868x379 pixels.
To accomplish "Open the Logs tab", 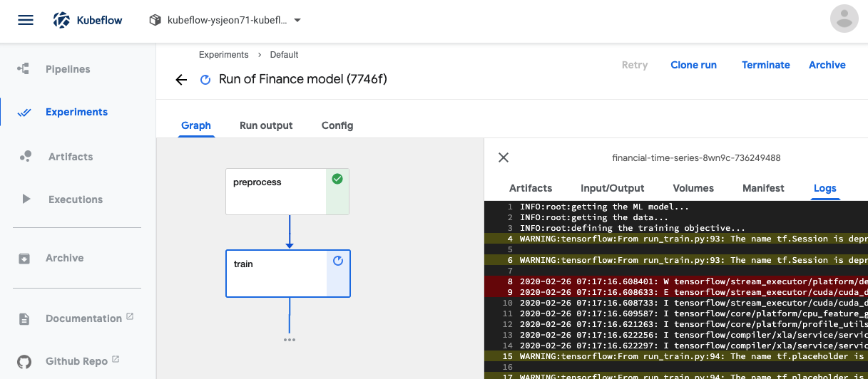I will (825, 188).
